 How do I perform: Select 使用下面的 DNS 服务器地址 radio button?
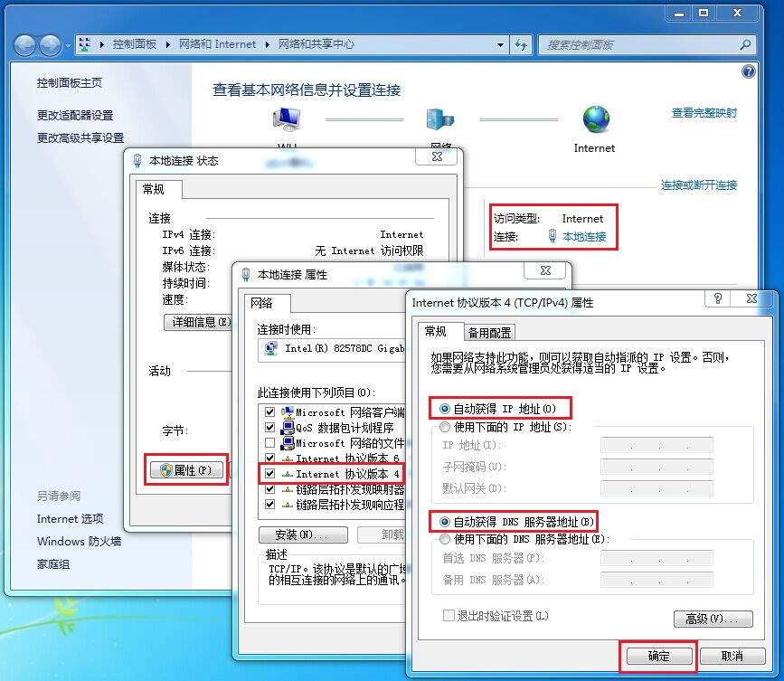click(445, 539)
